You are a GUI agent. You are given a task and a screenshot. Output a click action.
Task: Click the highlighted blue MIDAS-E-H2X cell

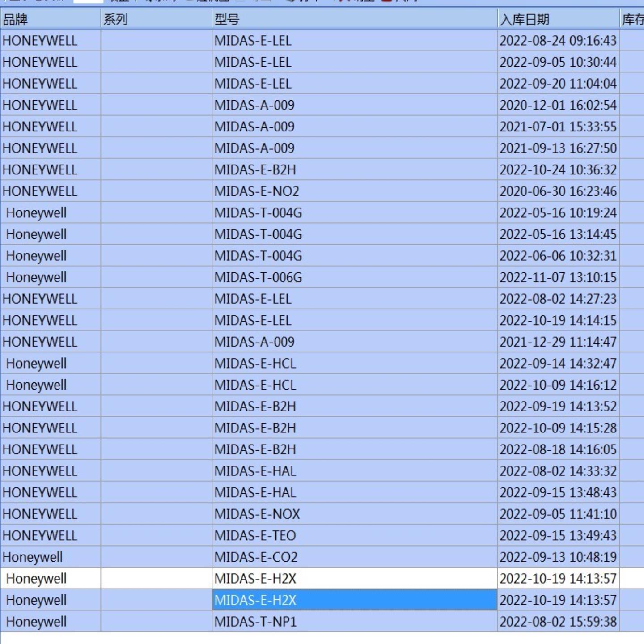pyautogui.click(x=355, y=600)
